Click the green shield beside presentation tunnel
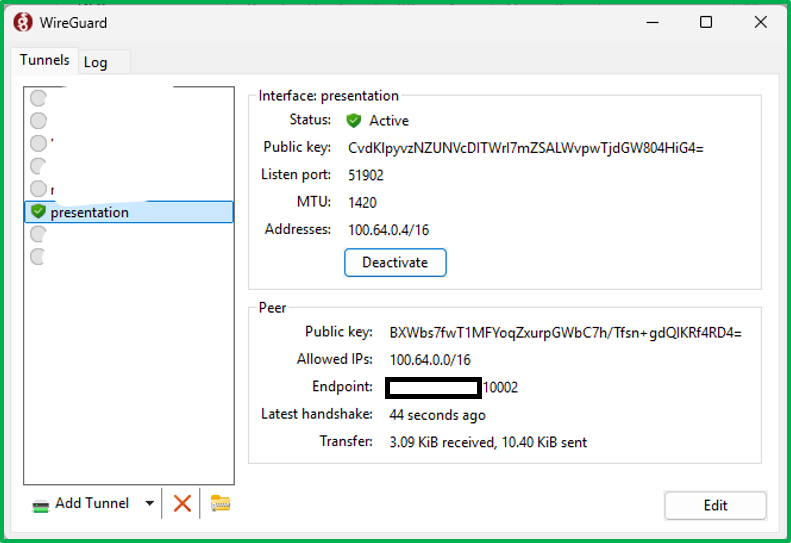The image size is (791, 543). click(38, 212)
